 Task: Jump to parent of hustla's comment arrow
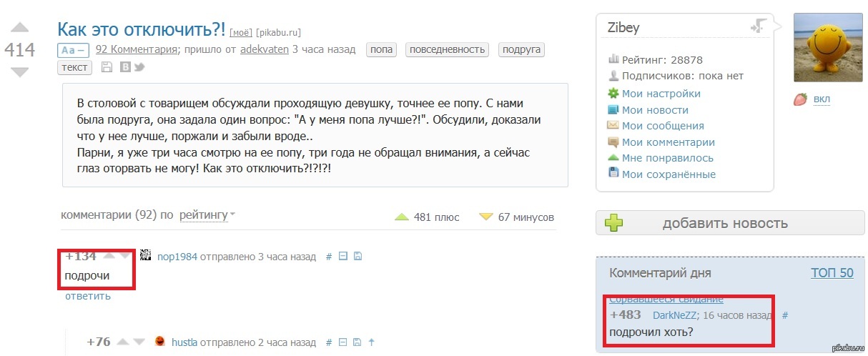[x=371, y=342]
